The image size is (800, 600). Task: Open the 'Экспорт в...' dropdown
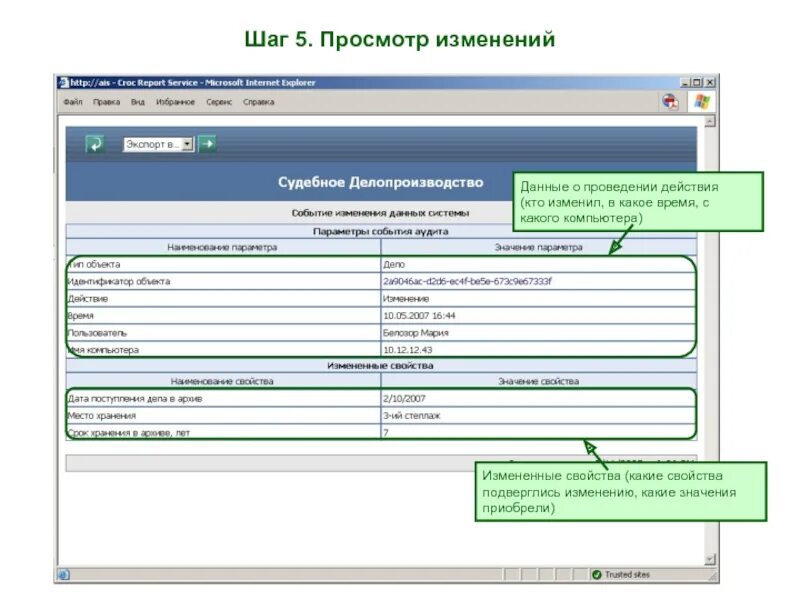click(x=158, y=144)
